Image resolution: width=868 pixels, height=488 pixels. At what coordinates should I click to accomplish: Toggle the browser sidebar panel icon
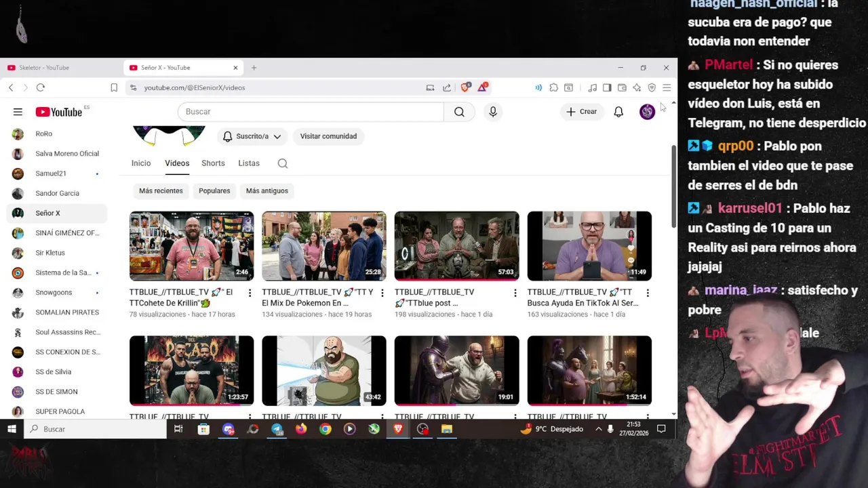point(607,87)
